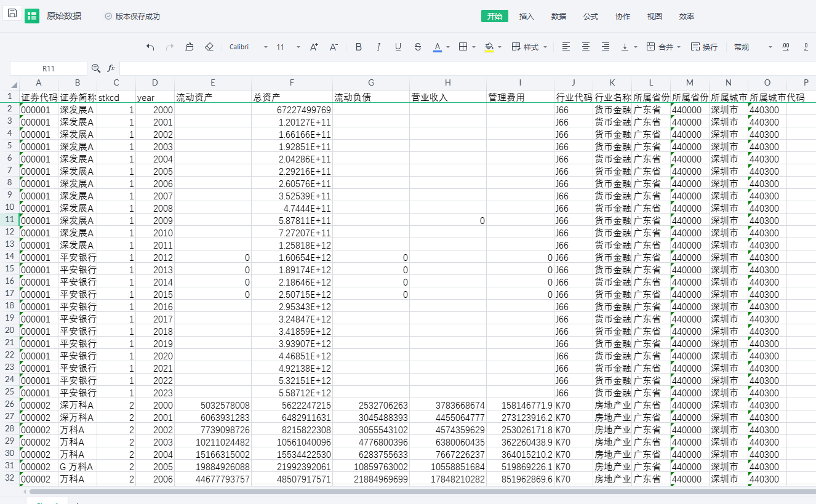This screenshot has height=504, width=816.
Task: Set vertical alignment to bottom
Action: click(x=625, y=47)
